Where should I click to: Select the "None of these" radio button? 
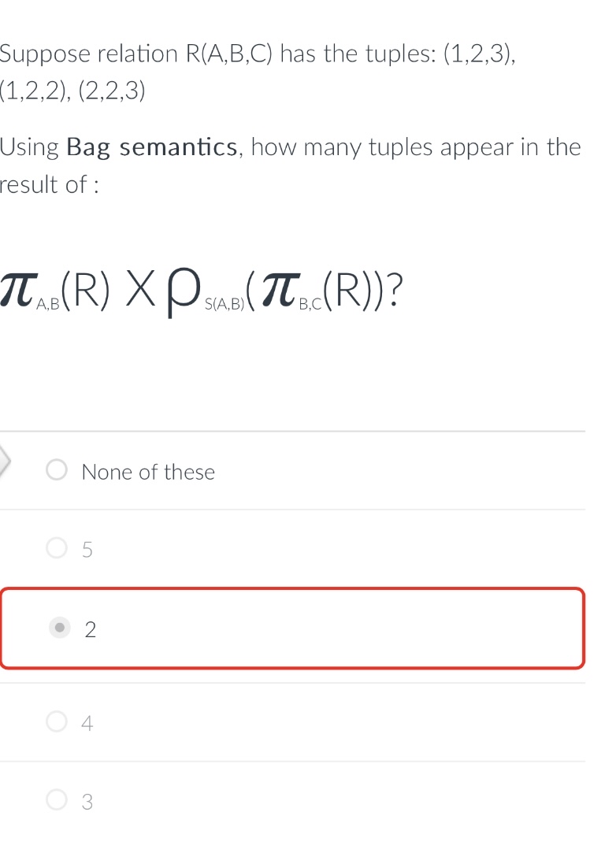coord(56,469)
